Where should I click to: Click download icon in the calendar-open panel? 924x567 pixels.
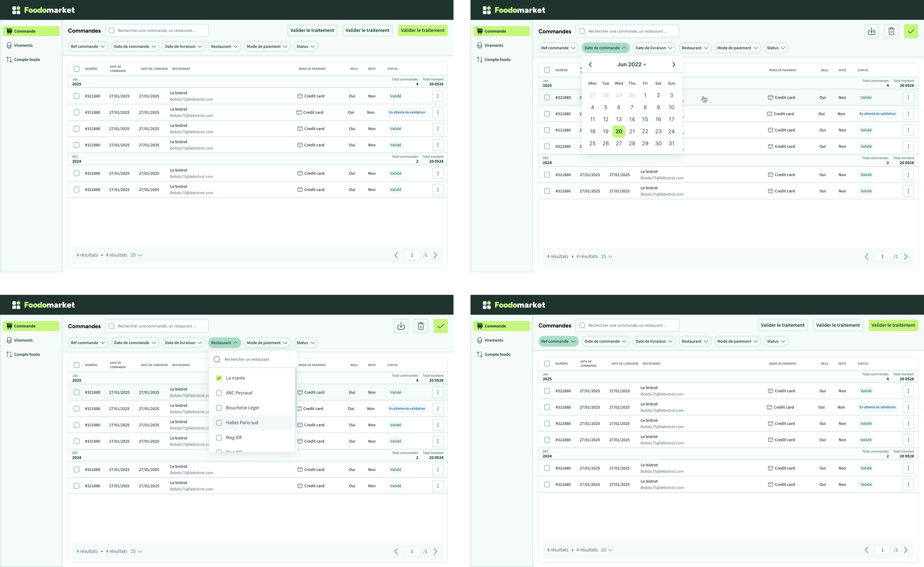click(x=872, y=32)
